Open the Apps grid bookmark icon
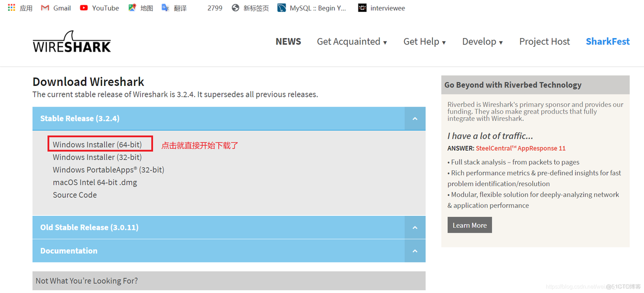644x293 pixels. (11, 8)
